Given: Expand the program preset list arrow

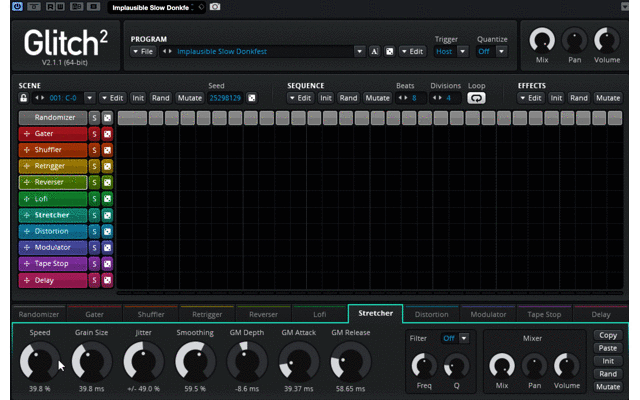Looking at the screenshot, I should click(x=360, y=51).
